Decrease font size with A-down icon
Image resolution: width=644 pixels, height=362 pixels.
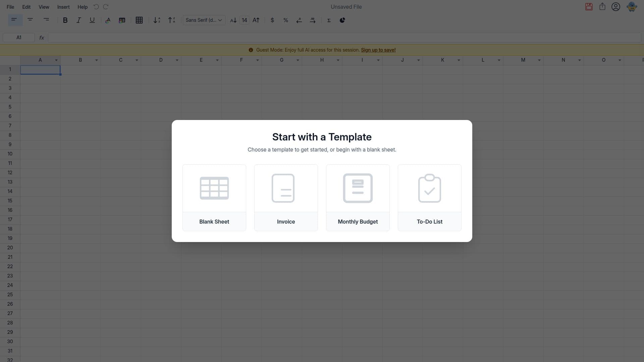click(233, 20)
